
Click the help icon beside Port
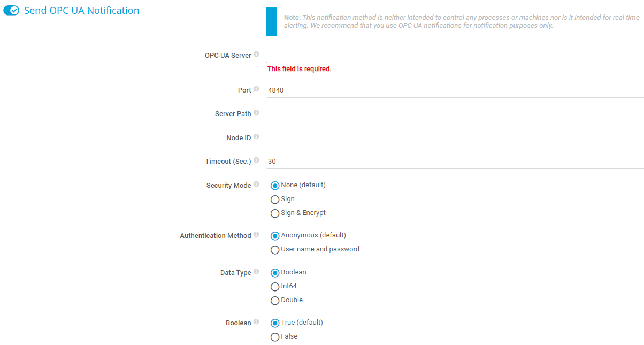click(257, 89)
